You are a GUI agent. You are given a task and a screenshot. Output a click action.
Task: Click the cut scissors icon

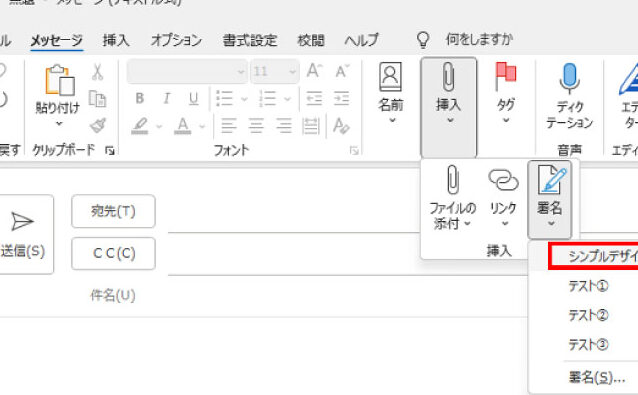coord(97,72)
